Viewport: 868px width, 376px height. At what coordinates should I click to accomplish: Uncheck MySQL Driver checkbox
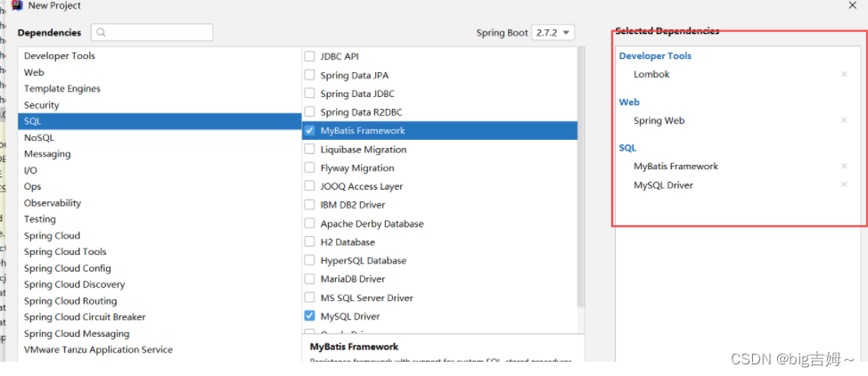[309, 316]
